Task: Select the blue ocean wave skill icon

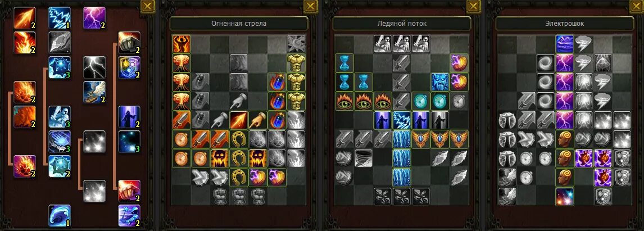Action: coord(60,215)
